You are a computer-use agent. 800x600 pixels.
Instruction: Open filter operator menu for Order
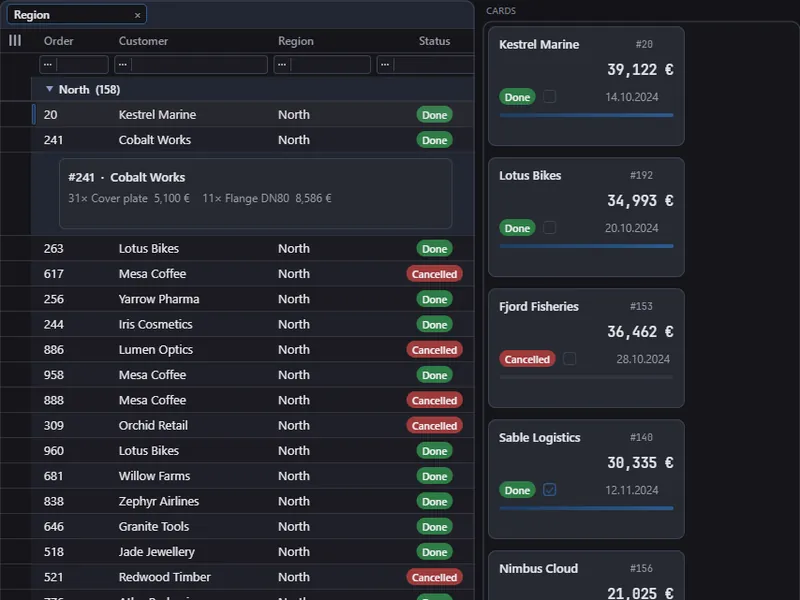click(x=48, y=64)
